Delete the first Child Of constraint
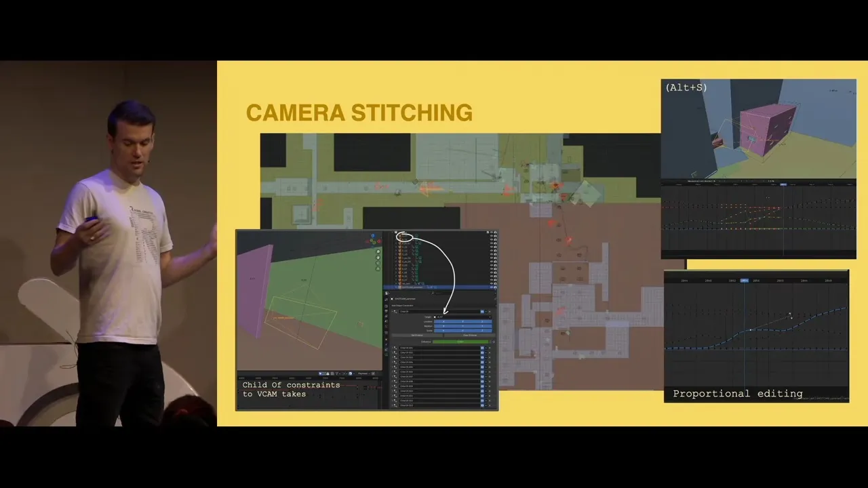This screenshot has width=868, height=488. point(490,312)
